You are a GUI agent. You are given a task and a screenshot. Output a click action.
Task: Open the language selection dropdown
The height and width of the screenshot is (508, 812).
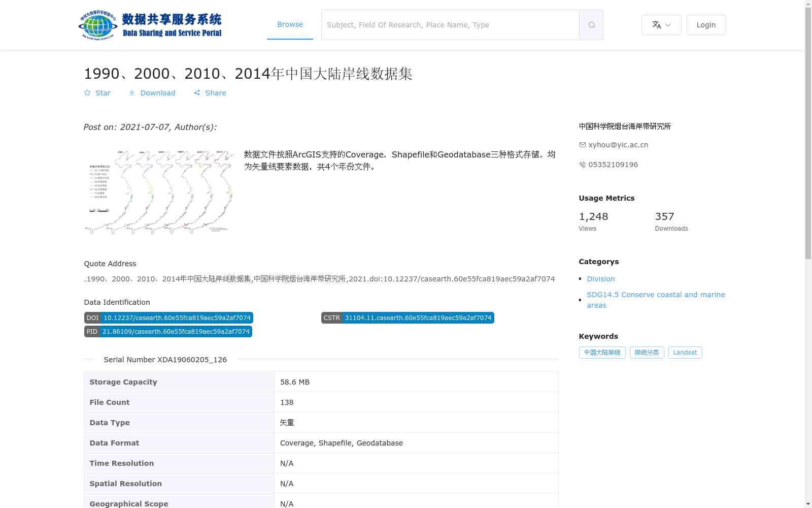tap(661, 25)
